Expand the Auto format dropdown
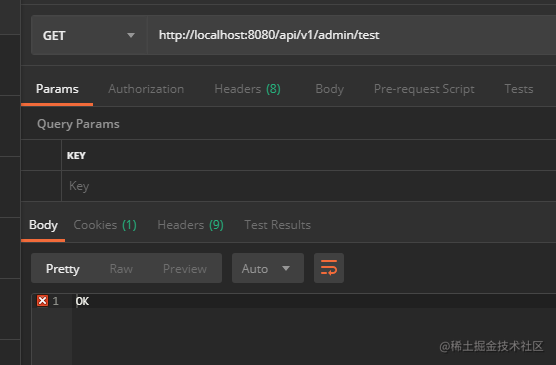 tap(268, 268)
